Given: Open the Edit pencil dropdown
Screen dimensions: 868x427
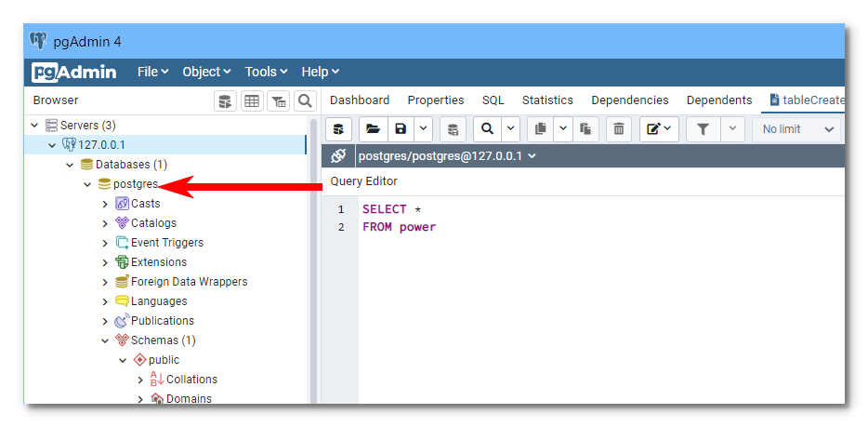Looking at the screenshot, I should click(659, 129).
